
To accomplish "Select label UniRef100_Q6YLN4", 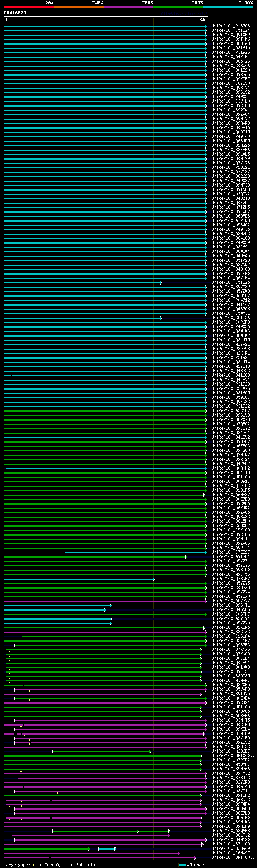I will 230,278.
